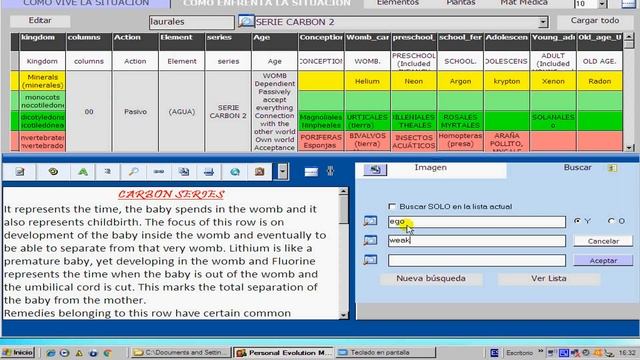Click the blue globe web icon
This screenshot has height=360, width=640.
coord(235,172)
